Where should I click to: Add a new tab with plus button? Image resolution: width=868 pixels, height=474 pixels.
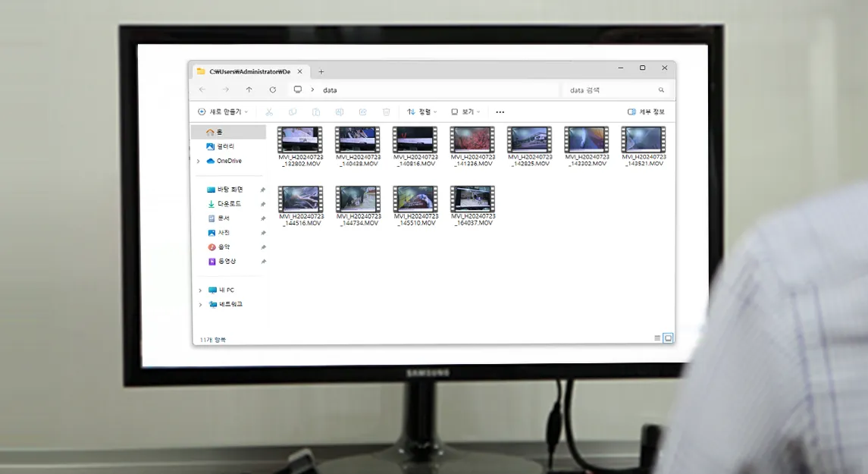pos(321,71)
